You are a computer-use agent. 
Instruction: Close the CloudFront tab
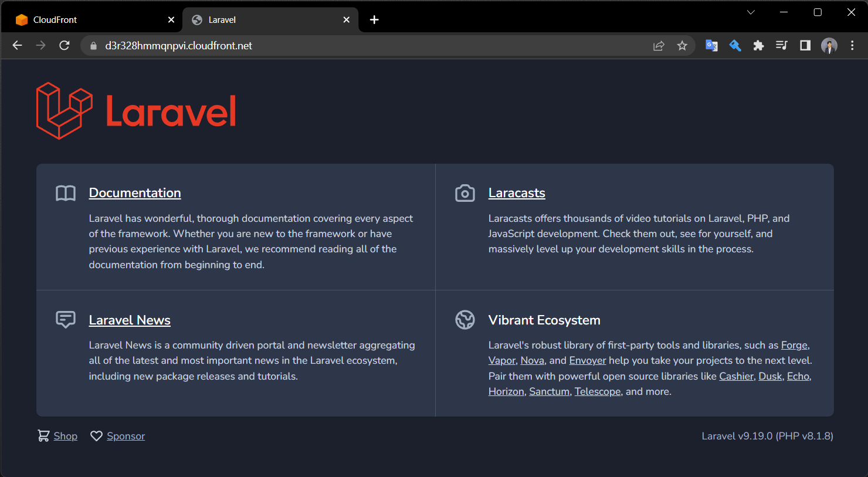171,20
